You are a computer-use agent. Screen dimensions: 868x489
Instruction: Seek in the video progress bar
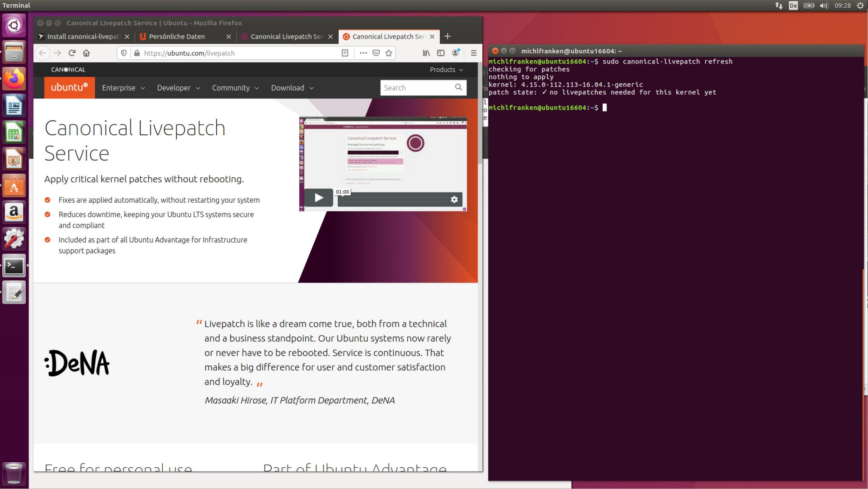(x=394, y=199)
